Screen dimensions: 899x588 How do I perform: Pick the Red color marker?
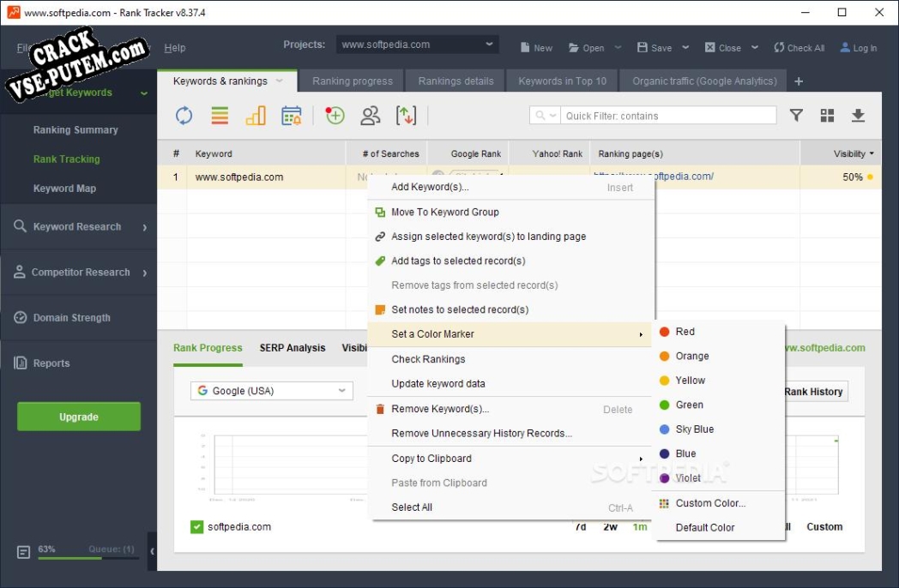pos(720,331)
